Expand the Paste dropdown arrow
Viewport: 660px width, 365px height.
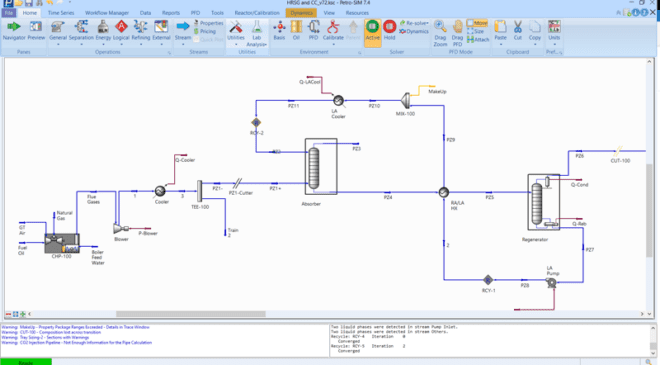(x=500, y=44)
